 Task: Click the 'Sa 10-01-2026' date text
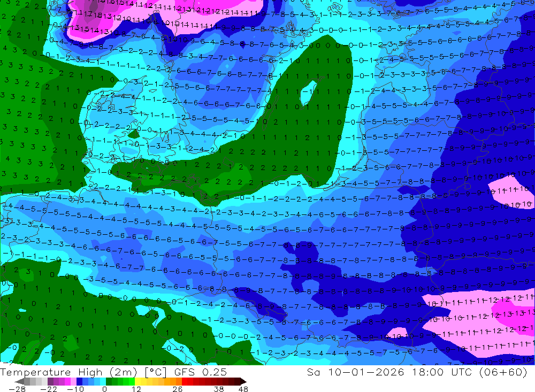pyautogui.click(x=356, y=372)
